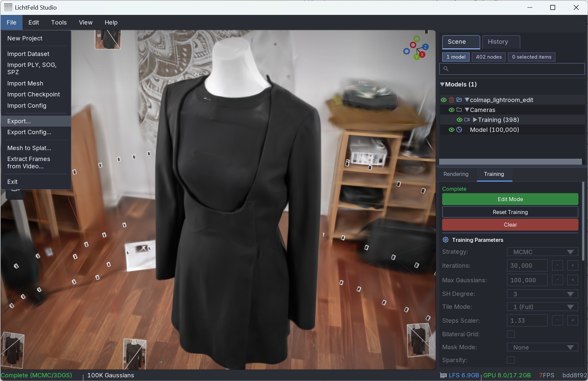This screenshot has width=588, height=381.
Task: Expand the Training (398) camera list
Action: (475, 120)
